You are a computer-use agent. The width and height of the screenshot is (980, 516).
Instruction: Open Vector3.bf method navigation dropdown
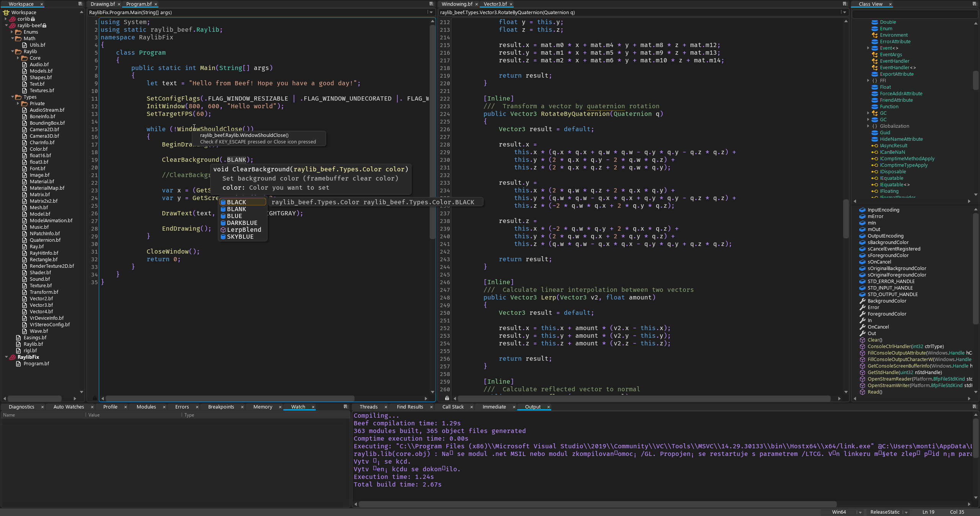coord(844,12)
